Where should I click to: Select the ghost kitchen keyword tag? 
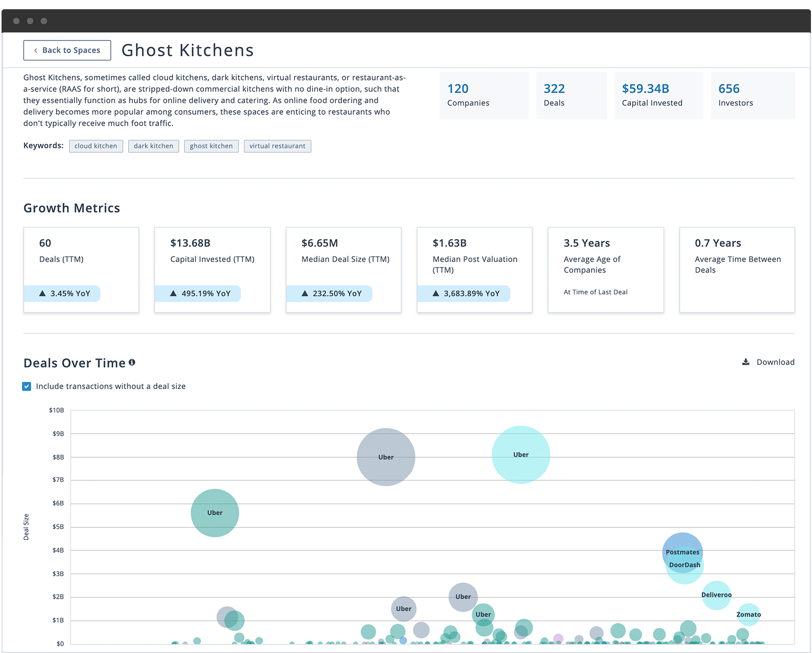211,146
